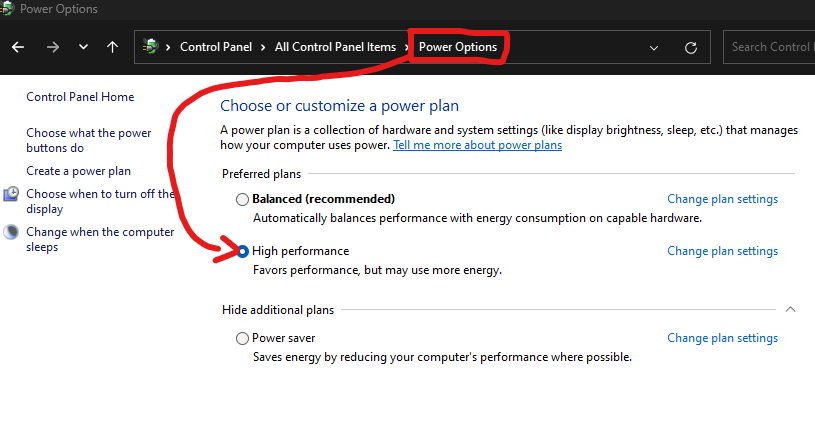
Task: Go to All Control Panel Items breadcrumb
Action: tap(335, 47)
